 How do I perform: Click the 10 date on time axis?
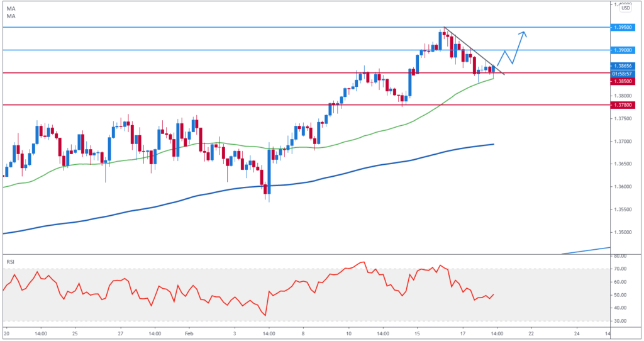[348, 333]
